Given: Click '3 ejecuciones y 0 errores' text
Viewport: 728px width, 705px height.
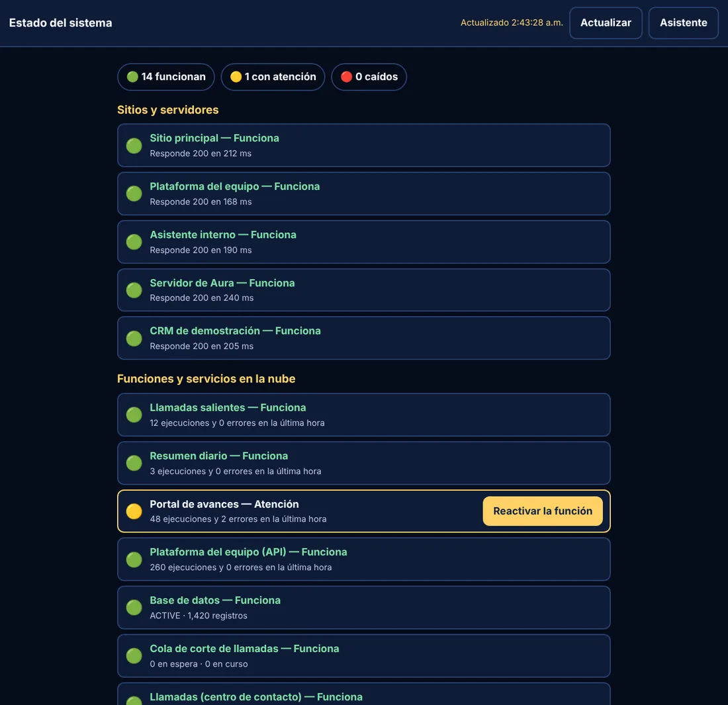Looking at the screenshot, I should (201, 472).
